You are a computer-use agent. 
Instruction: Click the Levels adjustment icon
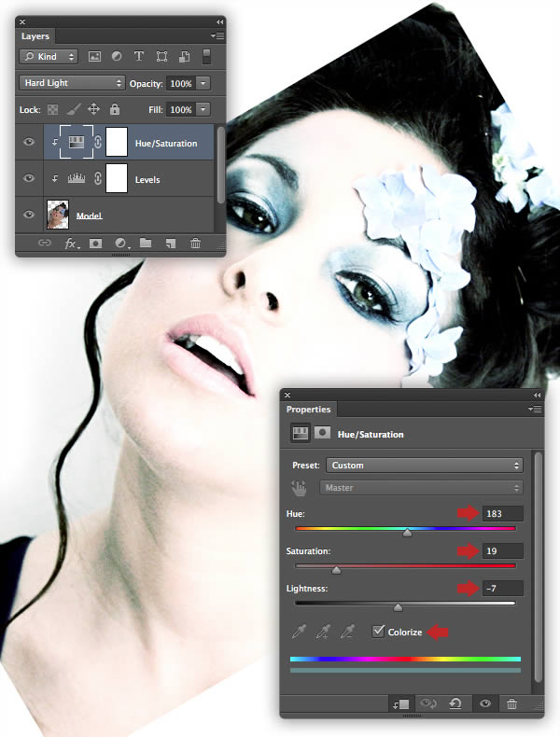pos(77,178)
